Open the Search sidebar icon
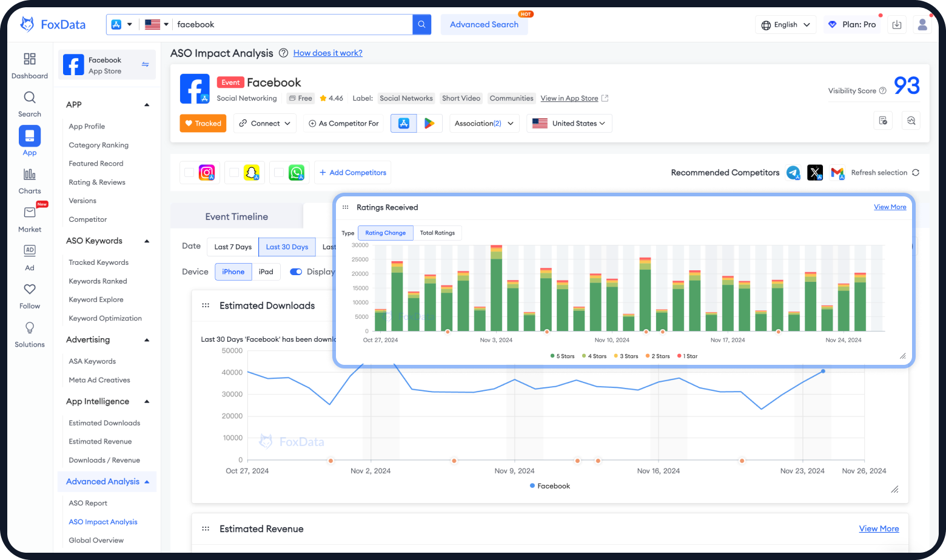Viewport: 946px width, 560px height. point(29,98)
